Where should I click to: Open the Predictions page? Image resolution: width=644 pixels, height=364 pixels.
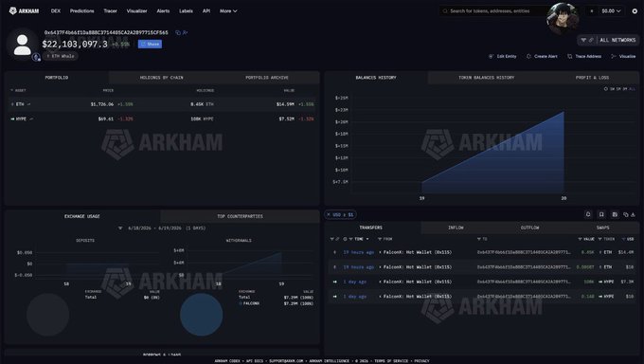[x=81, y=11]
